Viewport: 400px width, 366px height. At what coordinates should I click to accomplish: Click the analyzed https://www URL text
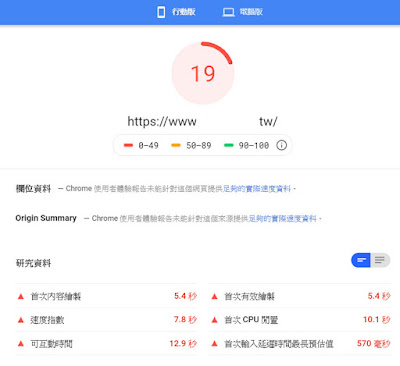202,121
